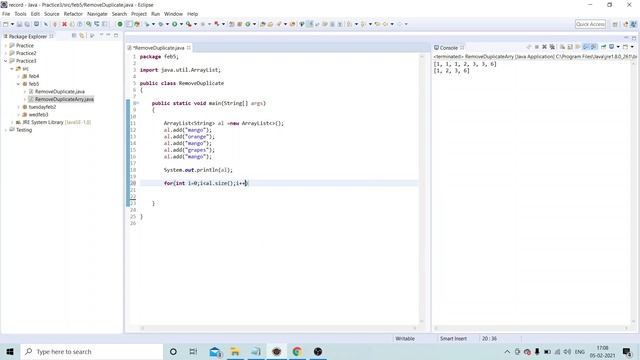The image size is (640, 360).
Task: Click the Console Terminate square icon
Action: [537, 47]
